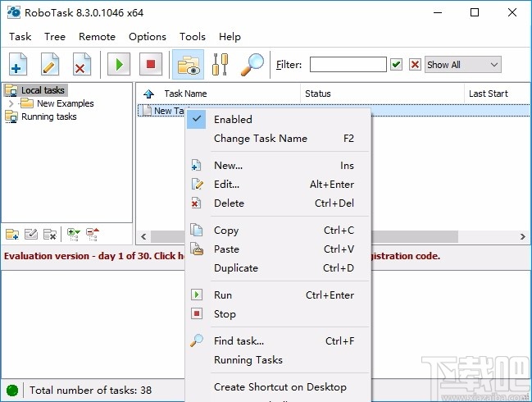Open the Tree menu

coord(55,37)
